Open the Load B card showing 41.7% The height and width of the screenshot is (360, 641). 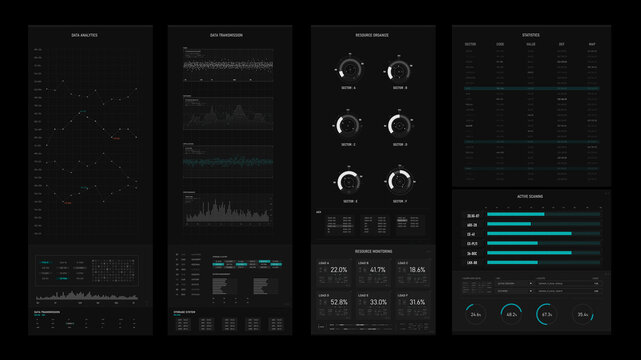[x=374, y=273]
